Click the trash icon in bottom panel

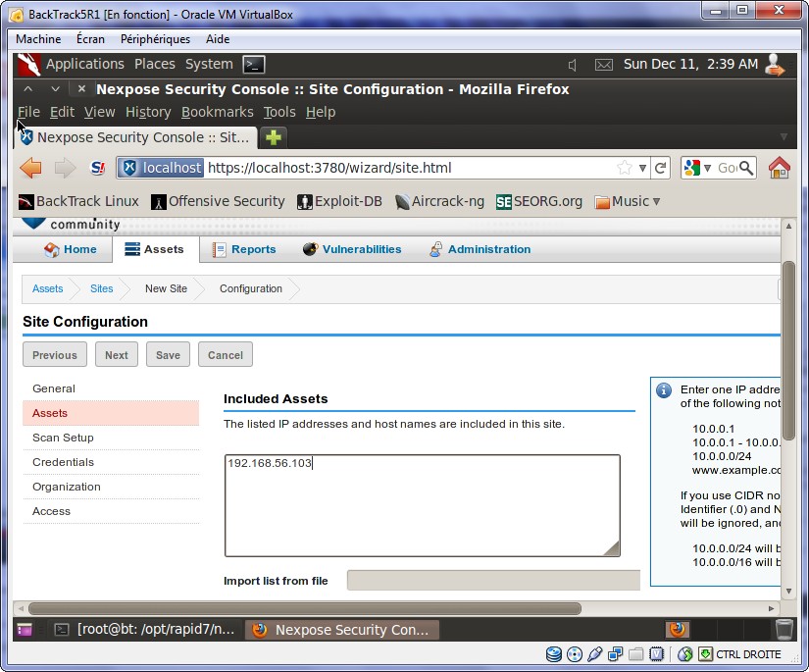point(784,630)
